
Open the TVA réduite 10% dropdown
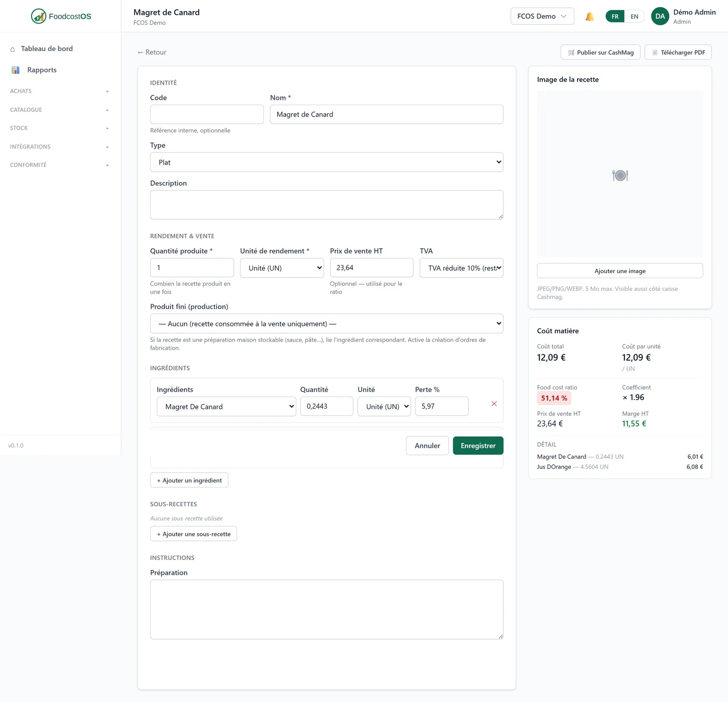(x=461, y=268)
